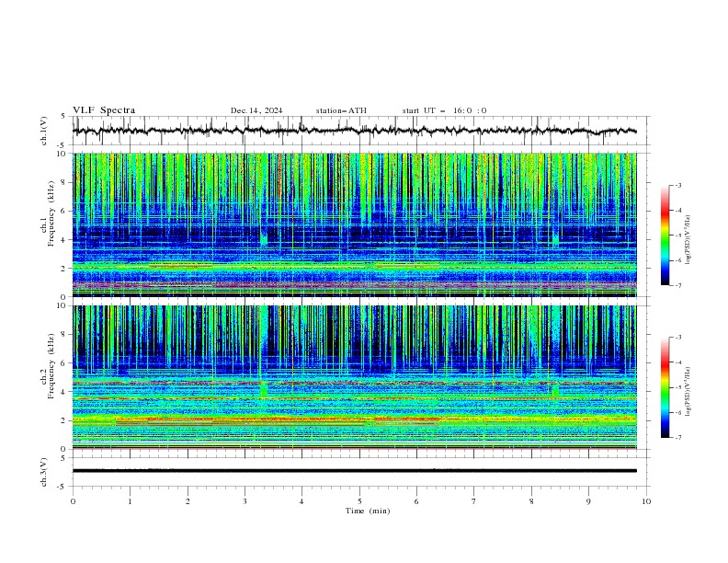The image size is (728, 563).
Task: Click the log(PSD) label beside ch.1 colorbar
Action: pos(688,240)
